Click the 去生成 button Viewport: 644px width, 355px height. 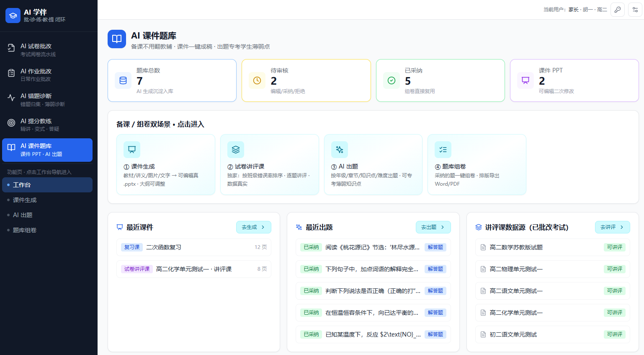[254, 227]
